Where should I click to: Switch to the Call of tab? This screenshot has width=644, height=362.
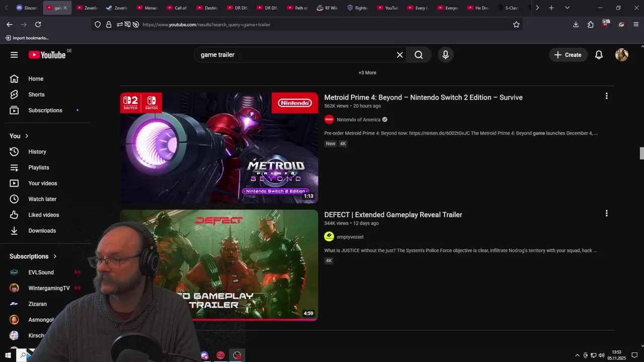click(x=177, y=8)
